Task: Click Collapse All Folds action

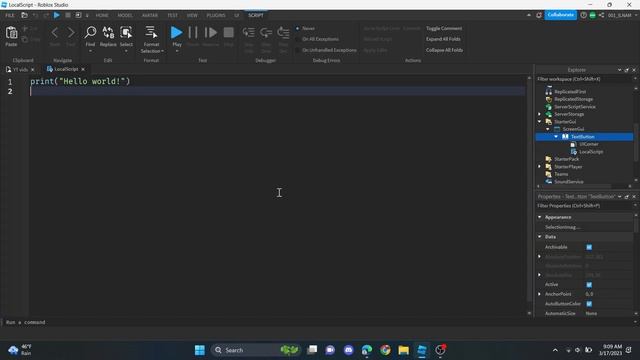Action: tap(444, 50)
